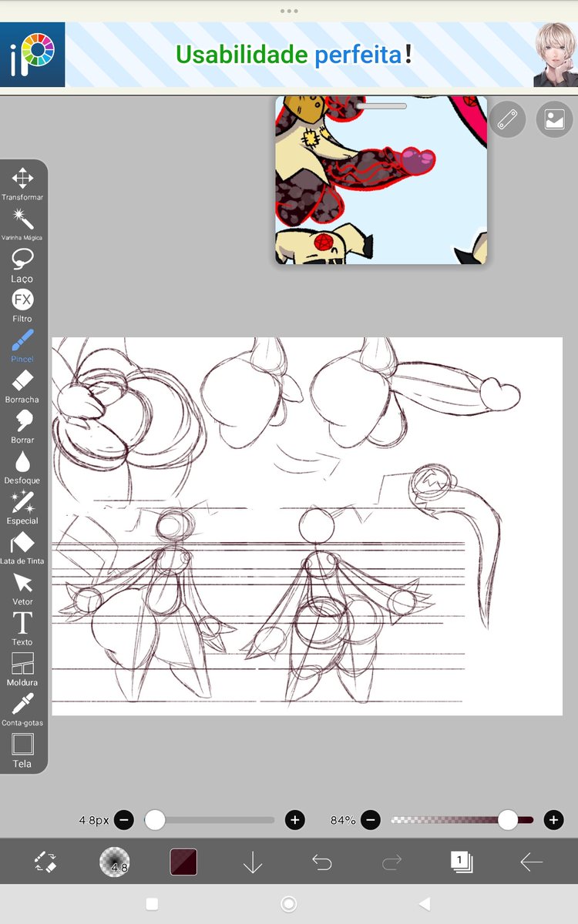Undo the last stroke
This screenshot has height=924, width=578.
pos(321,863)
